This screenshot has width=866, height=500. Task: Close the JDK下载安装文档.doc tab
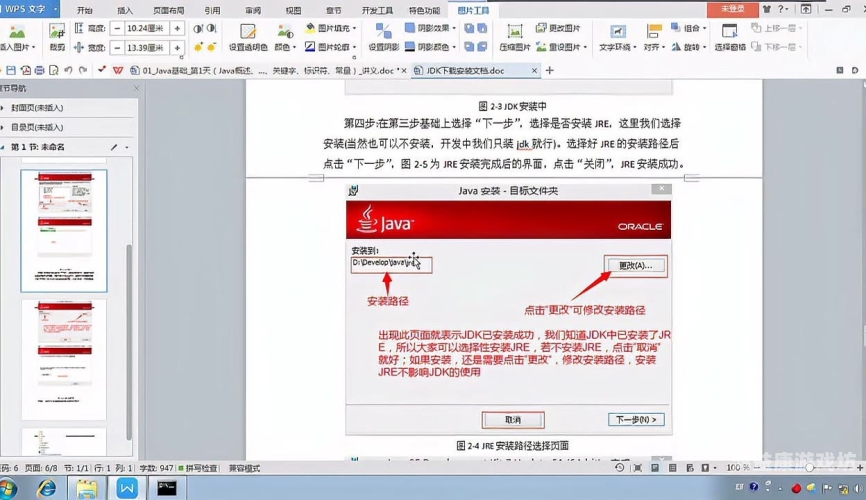point(534,70)
